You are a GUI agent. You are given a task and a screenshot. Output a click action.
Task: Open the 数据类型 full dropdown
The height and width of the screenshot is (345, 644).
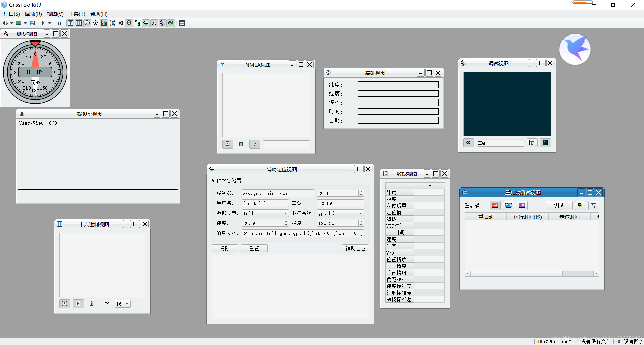click(265, 213)
